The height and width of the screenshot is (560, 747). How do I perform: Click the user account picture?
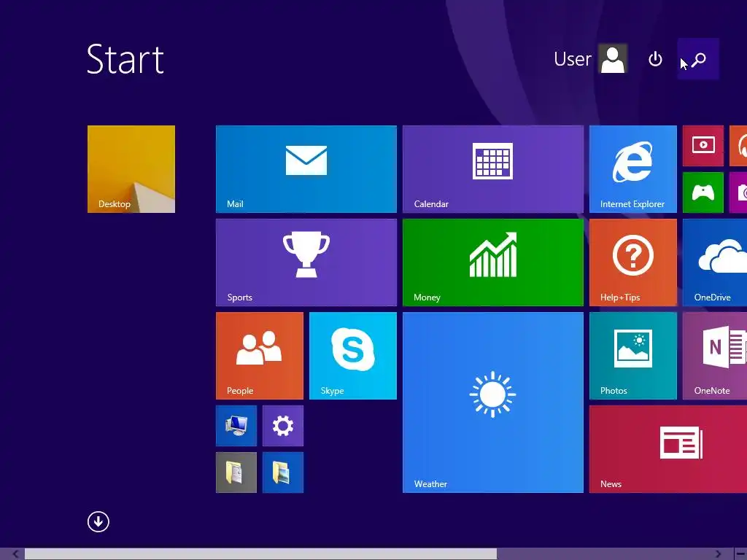[x=613, y=59]
